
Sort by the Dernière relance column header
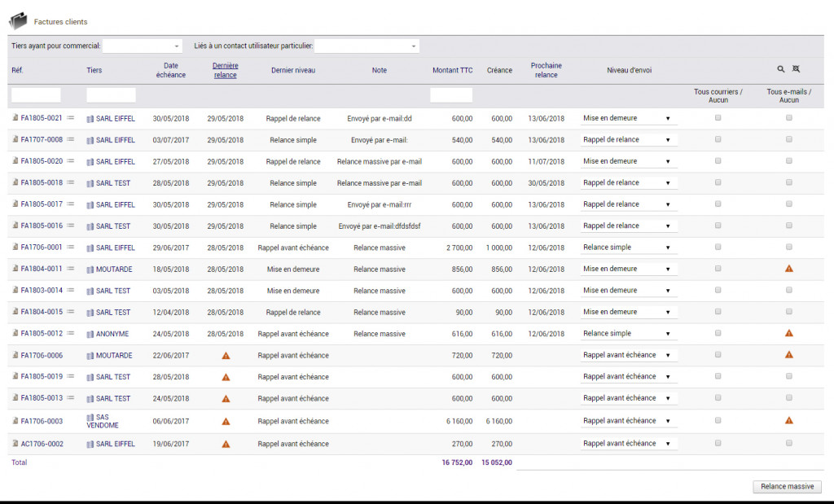[x=226, y=70]
